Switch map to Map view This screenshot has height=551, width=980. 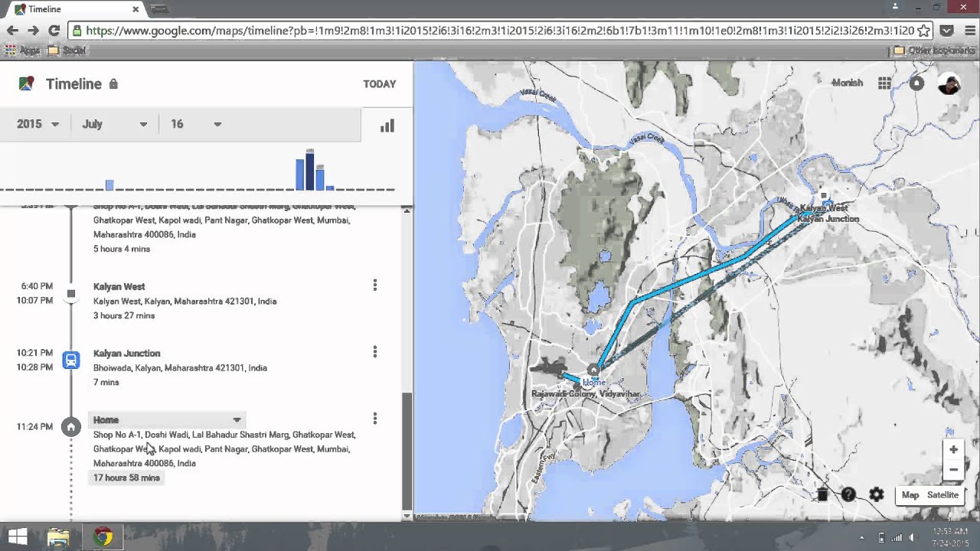pos(910,495)
